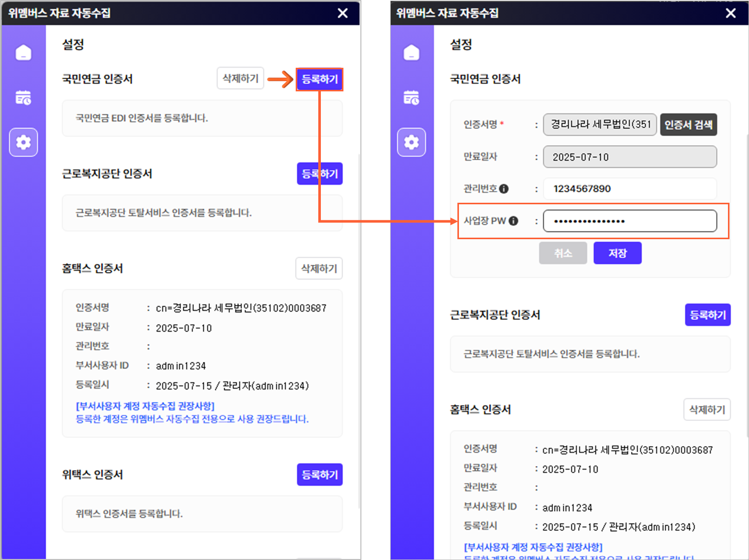Click the text 국민연금 EDI 인증서를 등록합니다.
Screen dimensions: 749x560
tap(142, 118)
